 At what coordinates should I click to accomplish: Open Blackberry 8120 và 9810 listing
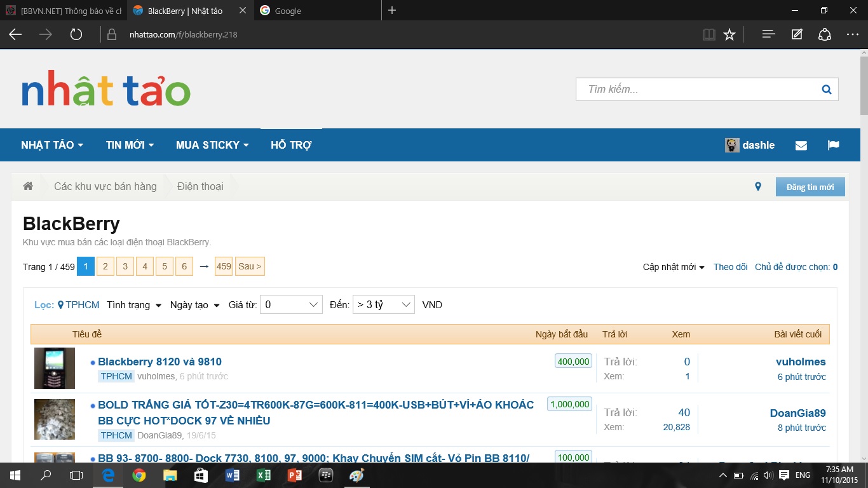(x=159, y=362)
